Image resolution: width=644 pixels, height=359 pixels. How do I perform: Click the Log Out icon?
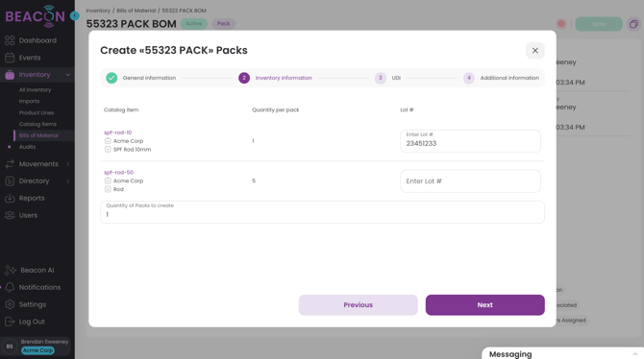pos(10,322)
